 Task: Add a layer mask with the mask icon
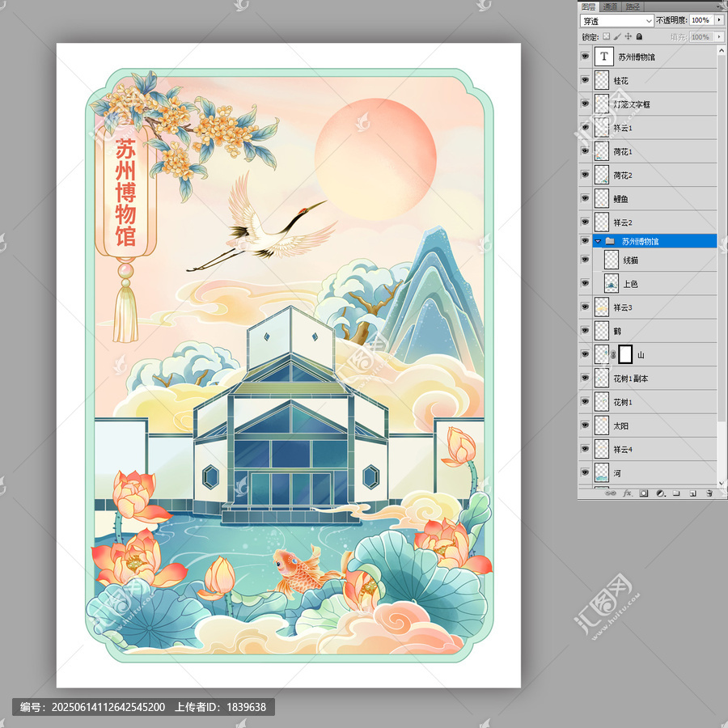click(x=644, y=493)
